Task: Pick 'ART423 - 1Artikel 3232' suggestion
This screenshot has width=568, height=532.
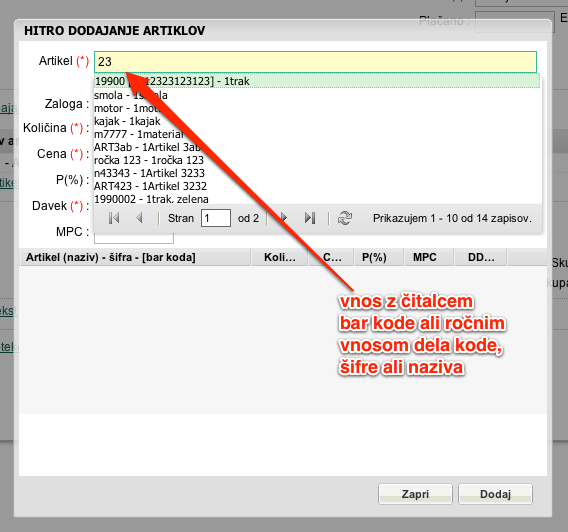Action: 318,186
